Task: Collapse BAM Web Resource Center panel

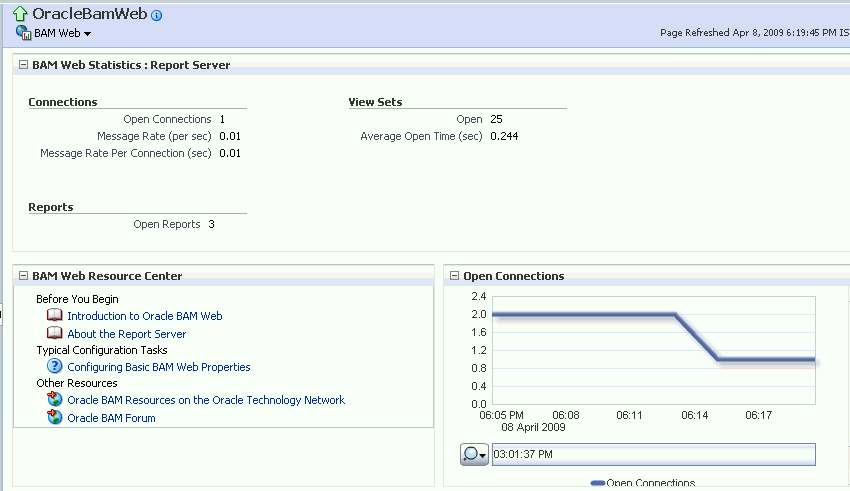Action: click(23, 275)
